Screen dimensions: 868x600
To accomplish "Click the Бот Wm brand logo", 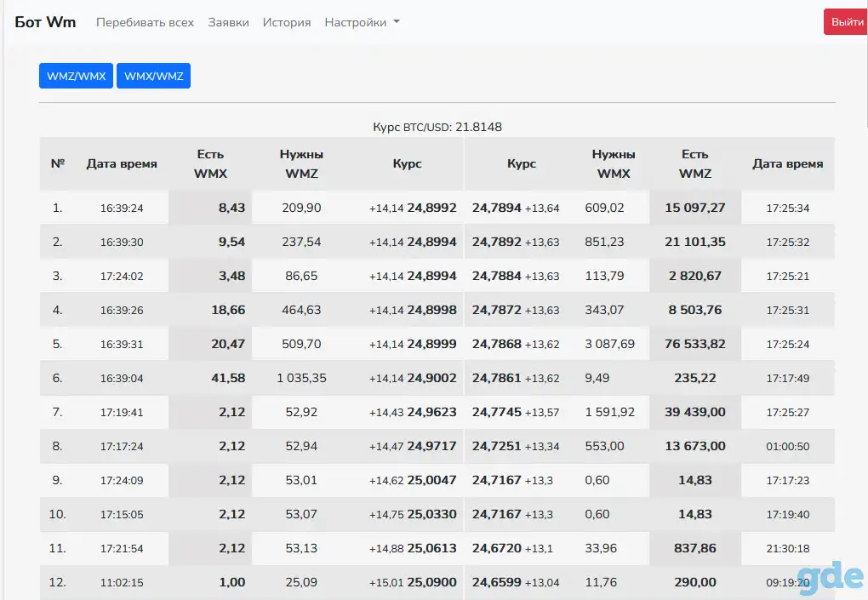I will coord(45,22).
